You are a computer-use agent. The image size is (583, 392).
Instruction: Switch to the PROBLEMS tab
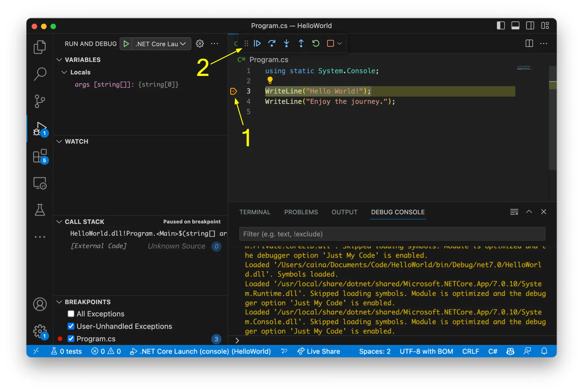pyautogui.click(x=301, y=212)
